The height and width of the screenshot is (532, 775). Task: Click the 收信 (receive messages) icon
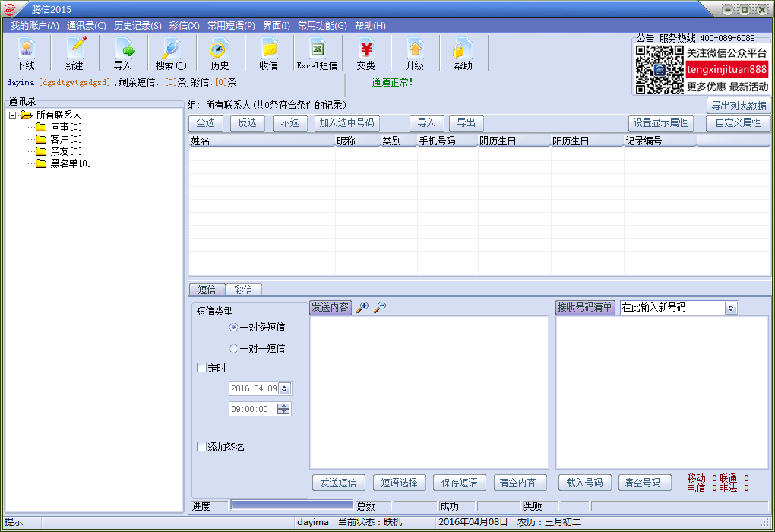268,52
